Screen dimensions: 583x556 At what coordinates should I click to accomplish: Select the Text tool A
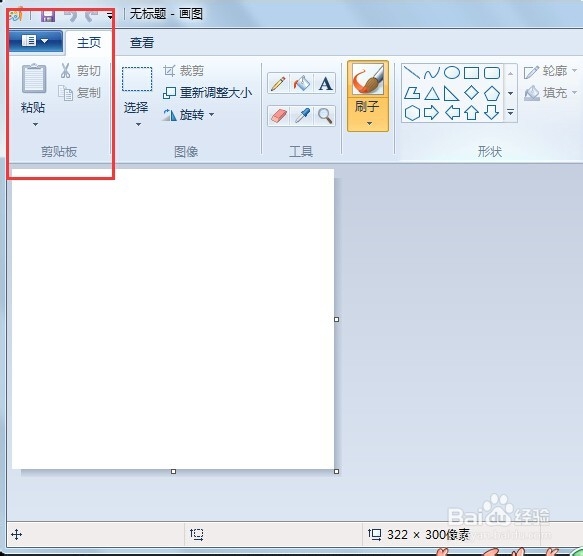tap(325, 83)
